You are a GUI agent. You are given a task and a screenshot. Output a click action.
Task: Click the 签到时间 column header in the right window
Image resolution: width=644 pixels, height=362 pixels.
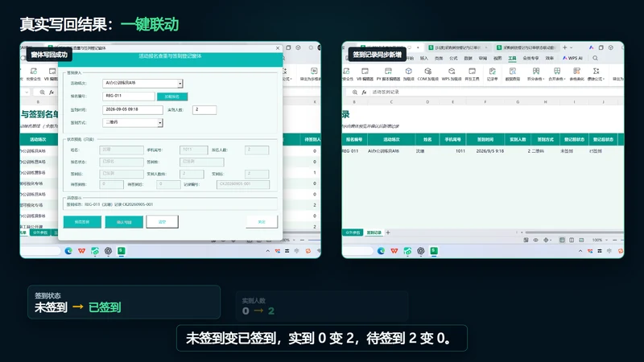point(485,139)
